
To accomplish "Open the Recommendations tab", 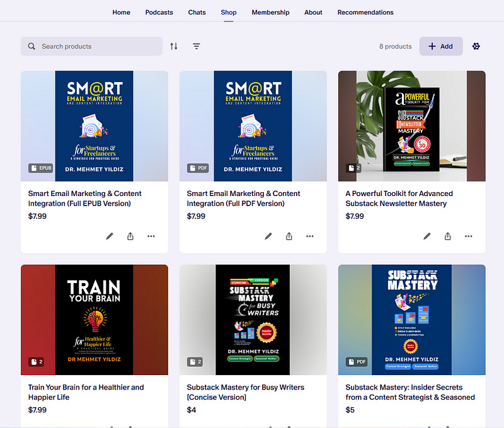I will point(365,12).
